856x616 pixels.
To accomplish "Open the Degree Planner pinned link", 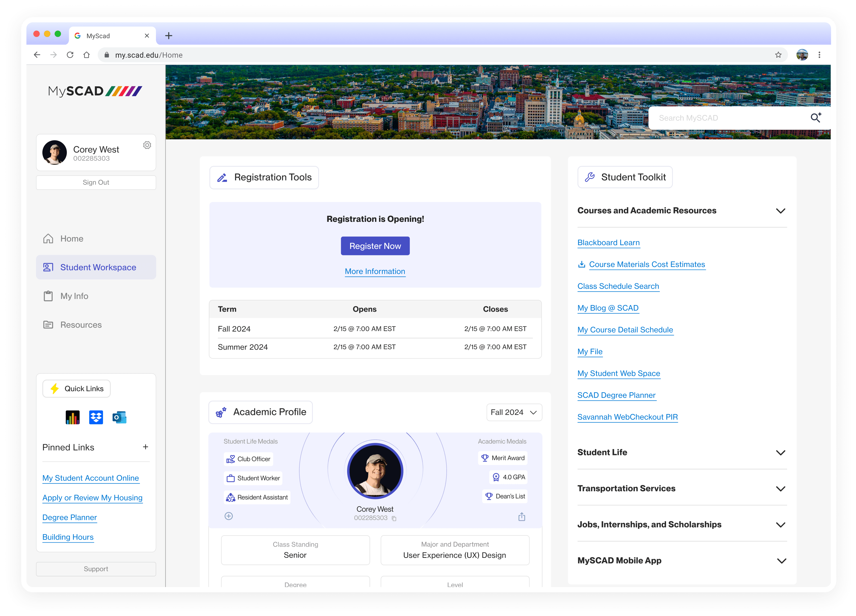I will point(69,518).
